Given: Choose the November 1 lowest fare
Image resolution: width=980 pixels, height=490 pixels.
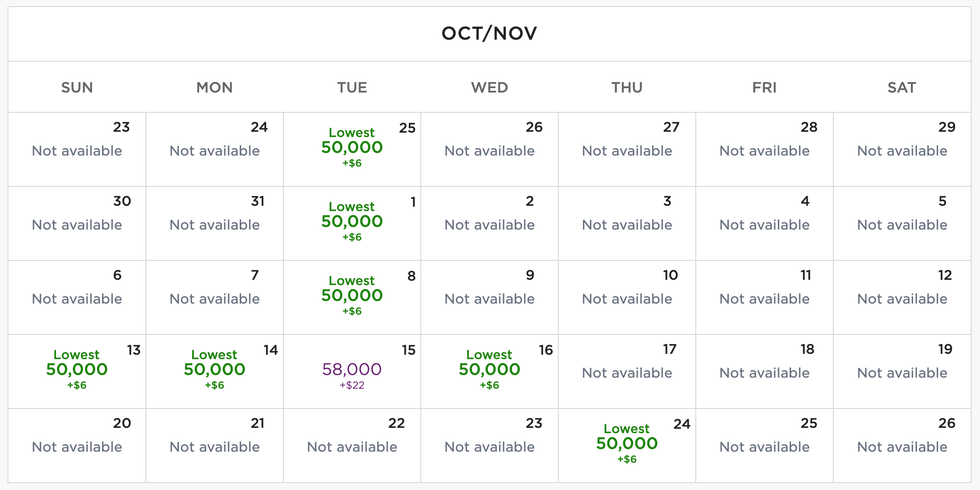Looking at the screenshot, I should click(x=352, y=222).
